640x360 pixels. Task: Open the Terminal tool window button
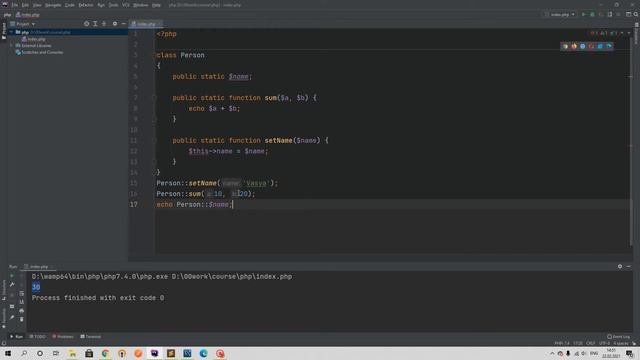[x=91, y=337]
